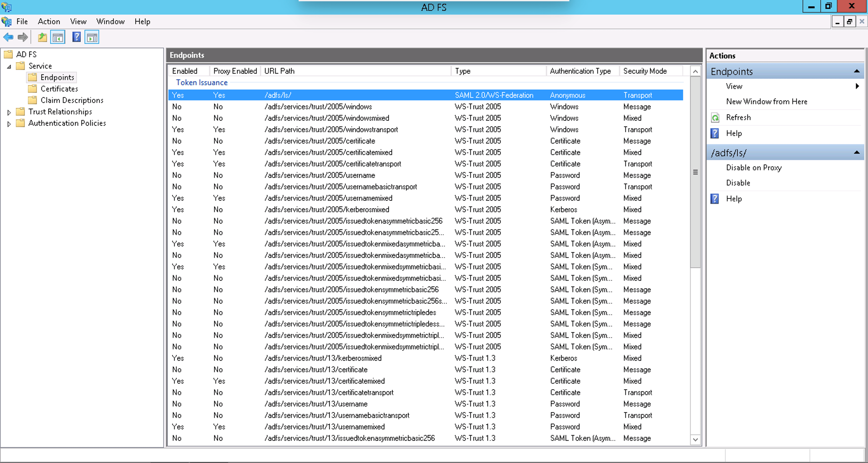Click the Authentication Policies folder icon
The image size is (868, 463).
(21, 123)
